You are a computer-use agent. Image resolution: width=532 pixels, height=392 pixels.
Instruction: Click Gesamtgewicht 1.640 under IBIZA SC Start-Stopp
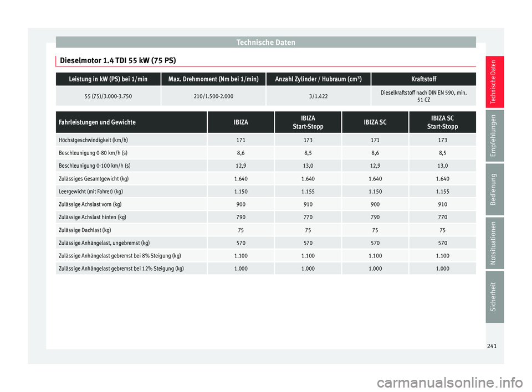point(442,179)
